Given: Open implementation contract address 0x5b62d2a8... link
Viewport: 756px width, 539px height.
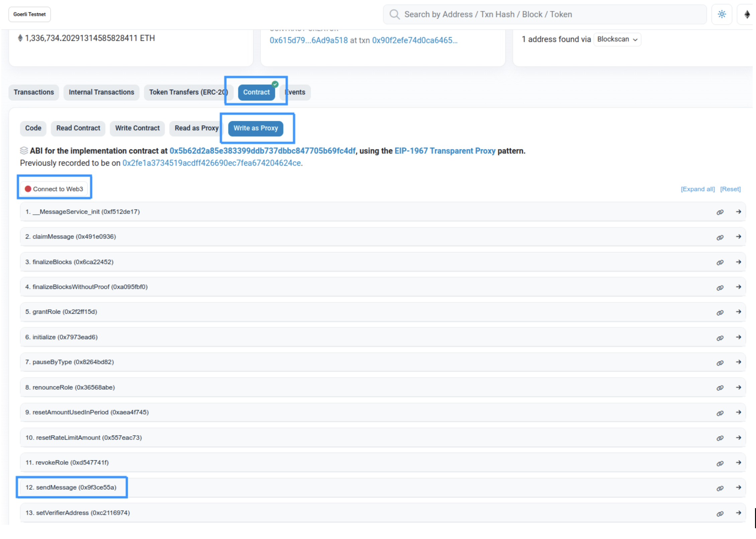Looking at the screenshot, I should [262, 151].
